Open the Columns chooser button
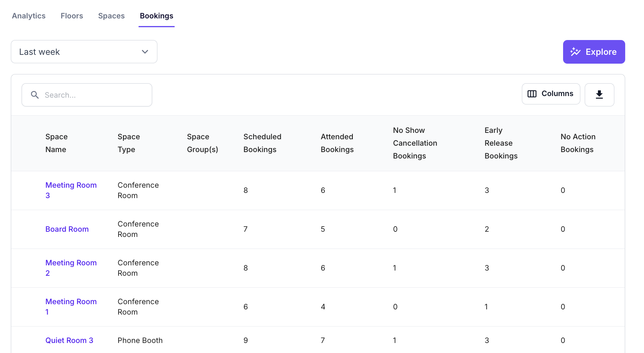 pos(551,94)
